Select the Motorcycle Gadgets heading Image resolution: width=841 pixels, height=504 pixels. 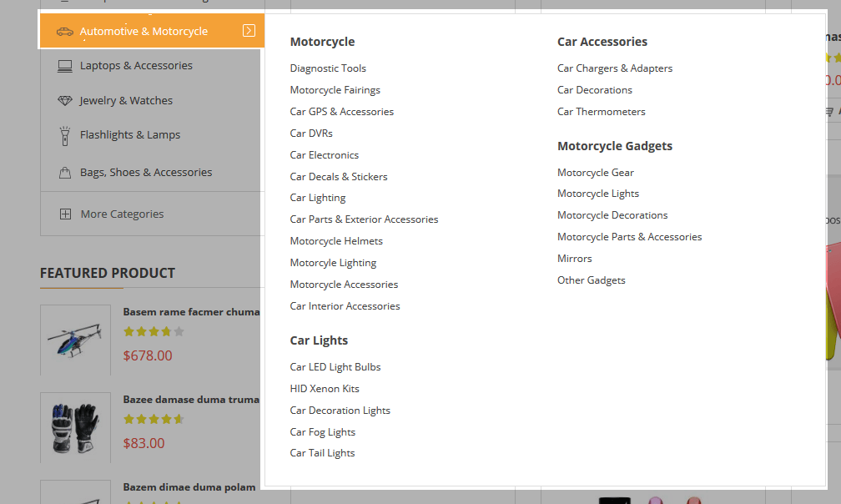(x=615, y=146)
